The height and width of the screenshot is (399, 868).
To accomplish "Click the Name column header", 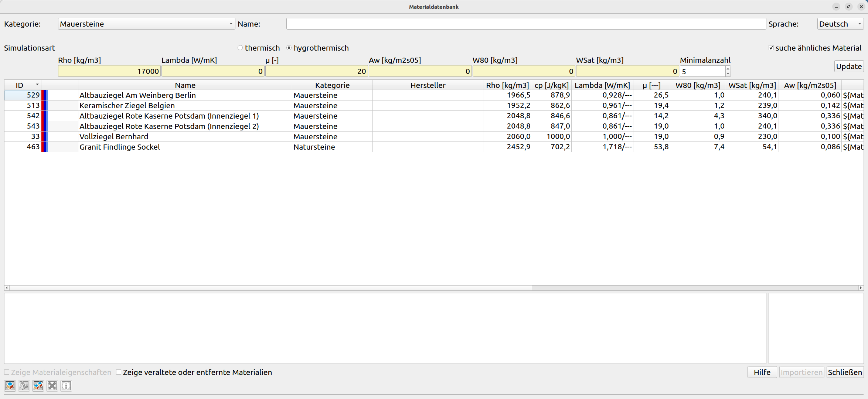I will click(x=185, y=85).
